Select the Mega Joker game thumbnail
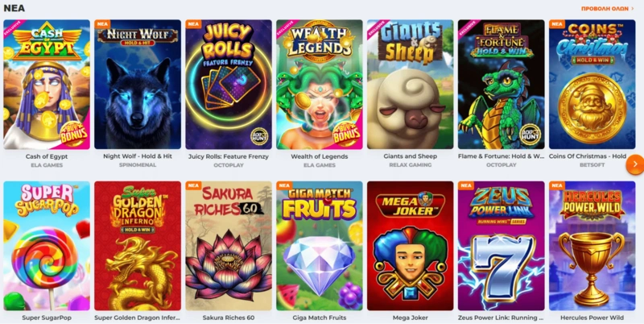This screenshot has height=324, width=644. [411, 246]
